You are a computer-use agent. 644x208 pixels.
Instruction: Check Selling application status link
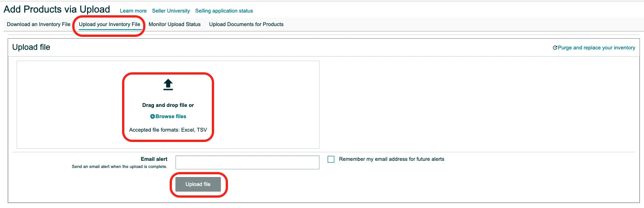pyautogui.click(x=224, y=11)
